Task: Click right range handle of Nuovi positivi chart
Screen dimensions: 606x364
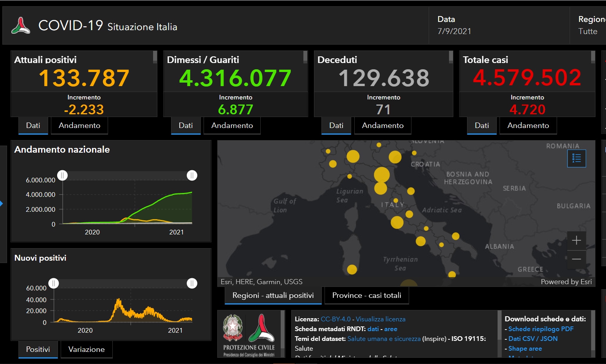Action: 192,283
